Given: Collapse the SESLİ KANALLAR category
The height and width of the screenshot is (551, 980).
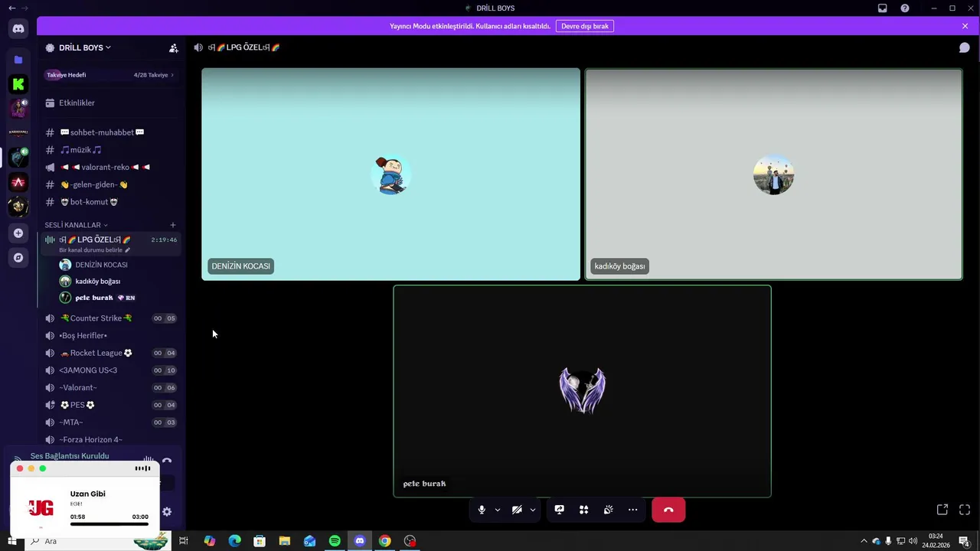Looking at the screenshot, I should click(x=76, y=225).
